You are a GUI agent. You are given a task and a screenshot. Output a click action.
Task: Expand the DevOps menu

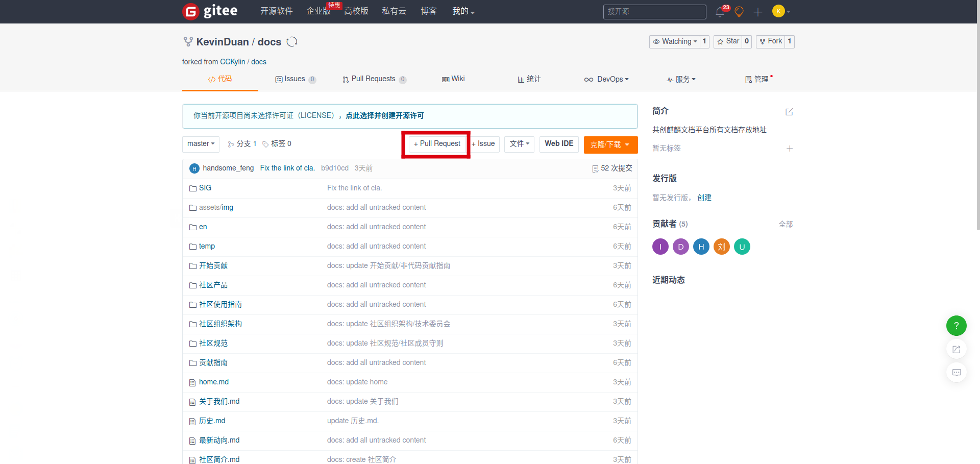pyautogui.click(x=606, y=79)
